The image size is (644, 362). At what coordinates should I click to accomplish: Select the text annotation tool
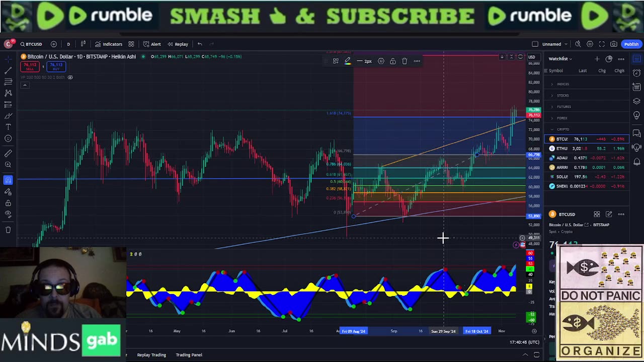tap(8, 127)
